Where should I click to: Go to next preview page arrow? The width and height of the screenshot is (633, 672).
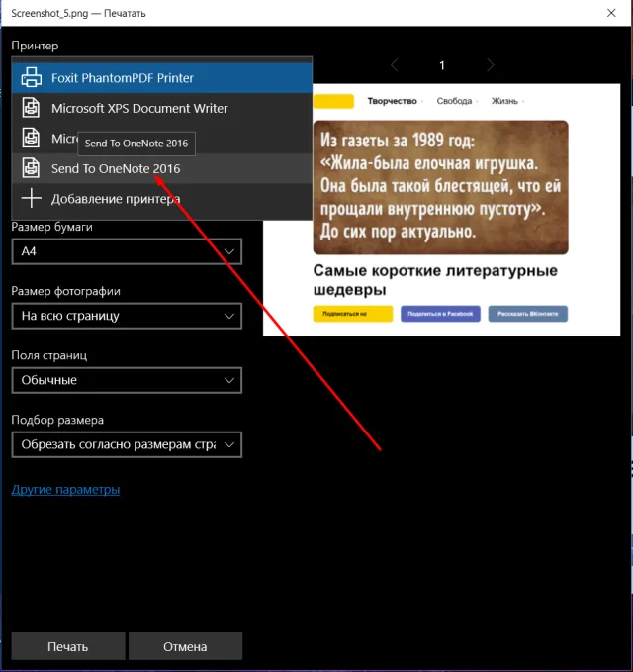click(490, 65)
